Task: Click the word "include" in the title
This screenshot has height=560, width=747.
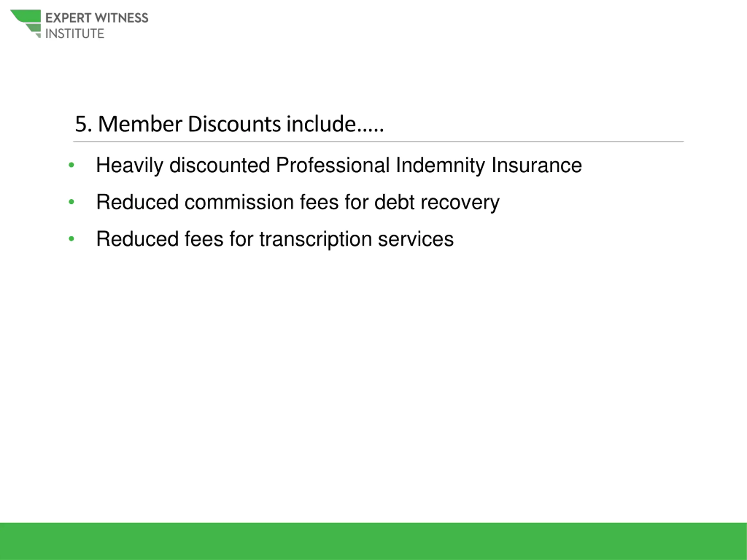Action: 321,124
